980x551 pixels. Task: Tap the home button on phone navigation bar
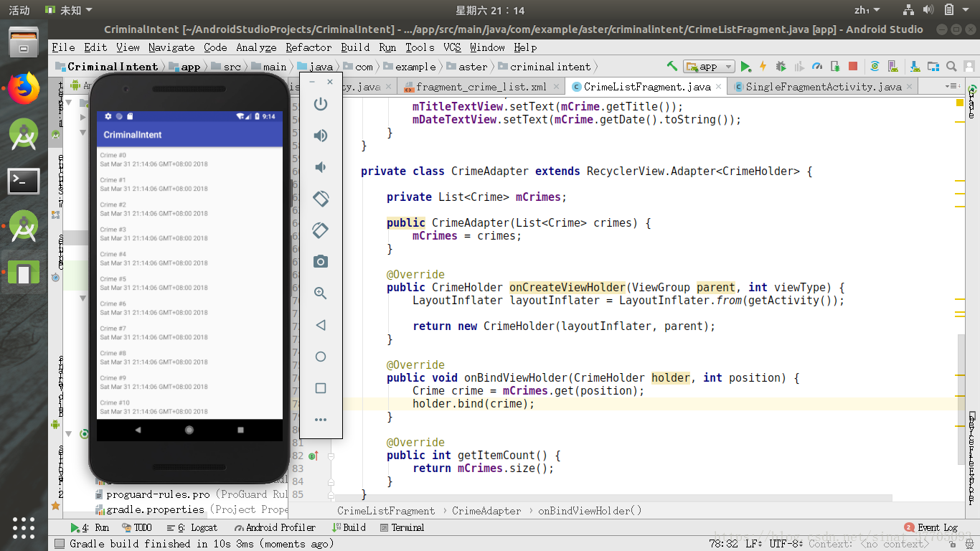[189, 430]
